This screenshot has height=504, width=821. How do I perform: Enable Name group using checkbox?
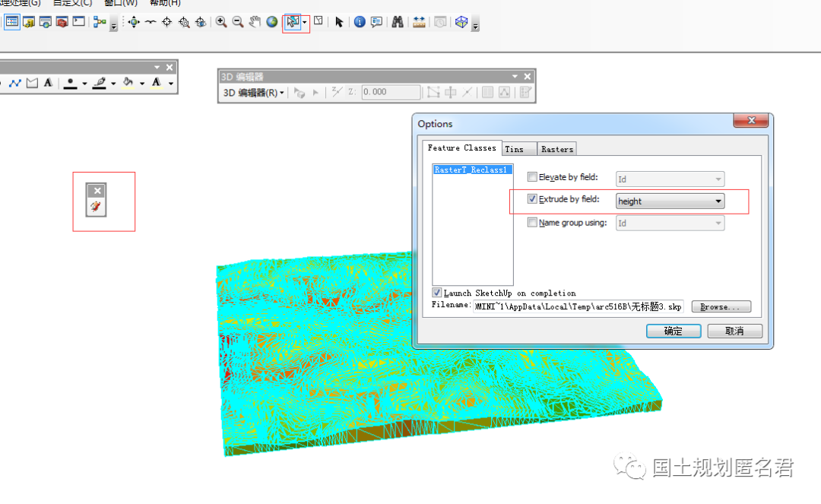532,223
